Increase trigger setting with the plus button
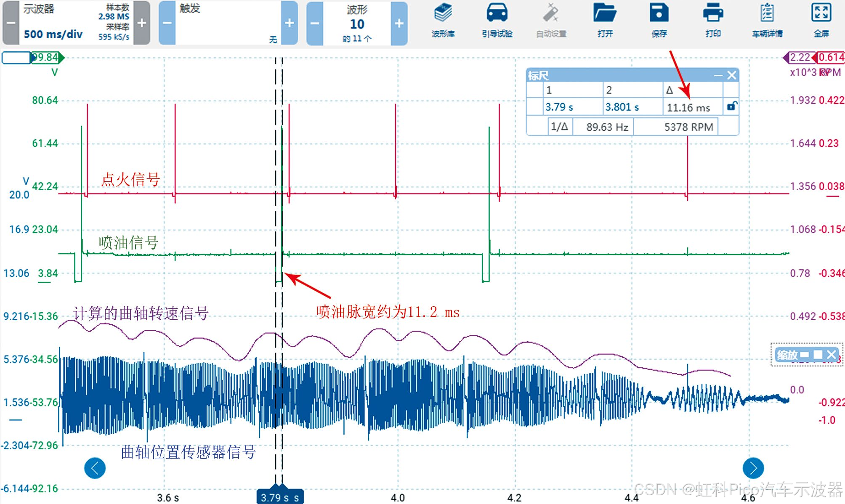Image resolution: width=845 pixels, height=504 pixels. click(x=290, y=23)
